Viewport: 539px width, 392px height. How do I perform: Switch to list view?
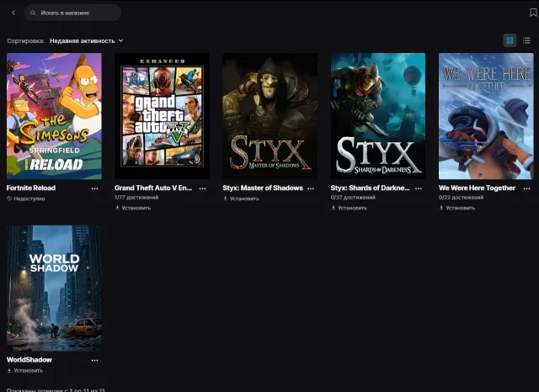pos(526,40)
